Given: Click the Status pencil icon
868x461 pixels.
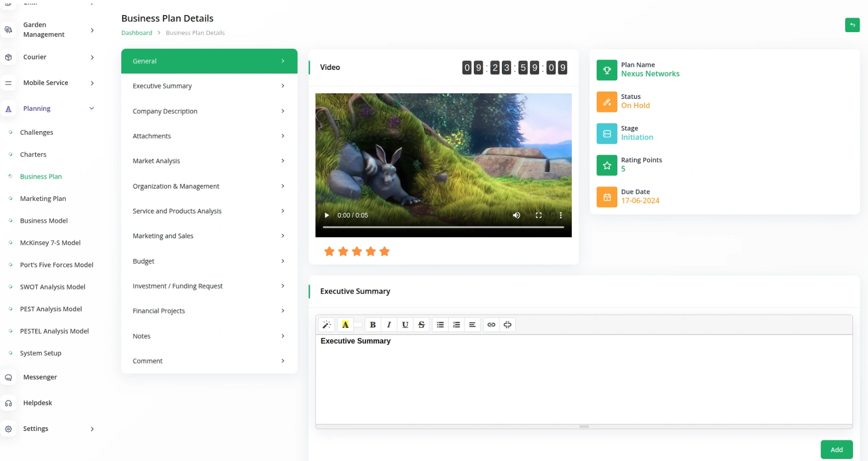Looking at the screenshot, I should (x=606, y=102).
